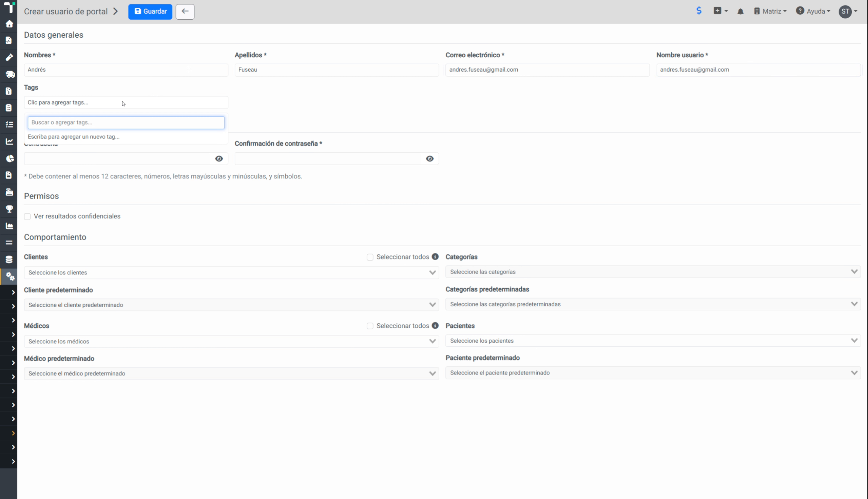Open the delivery truck sidebar icon
The width and height of the screenshot is (868, 499).
coord(10,74)
